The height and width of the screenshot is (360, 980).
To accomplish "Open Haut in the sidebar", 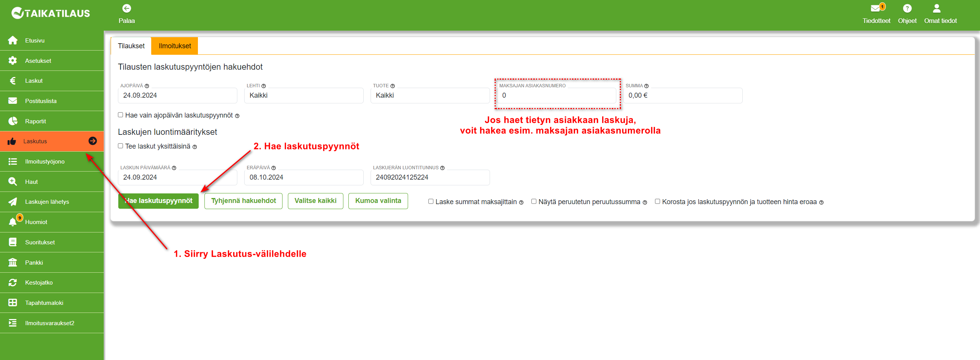I will click(52, 182).
